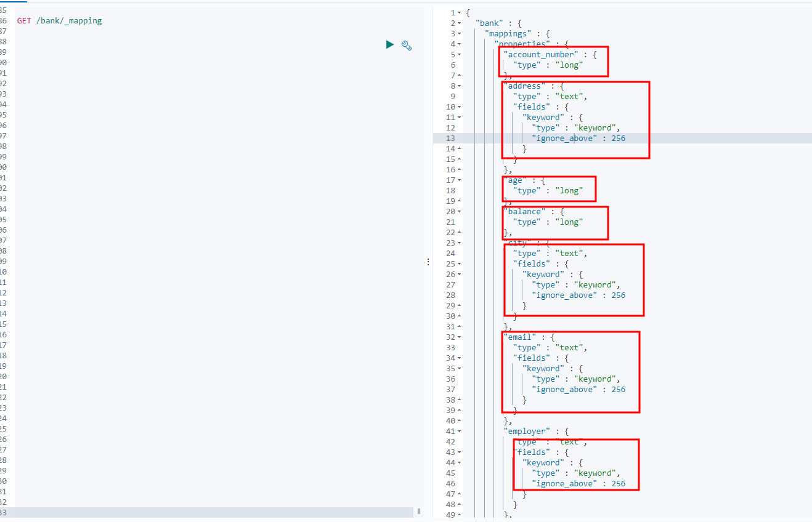812x522 pixels.
Task: Collapse the root object at response line 1
Action: pyautogui.click(x=459, y=13)
